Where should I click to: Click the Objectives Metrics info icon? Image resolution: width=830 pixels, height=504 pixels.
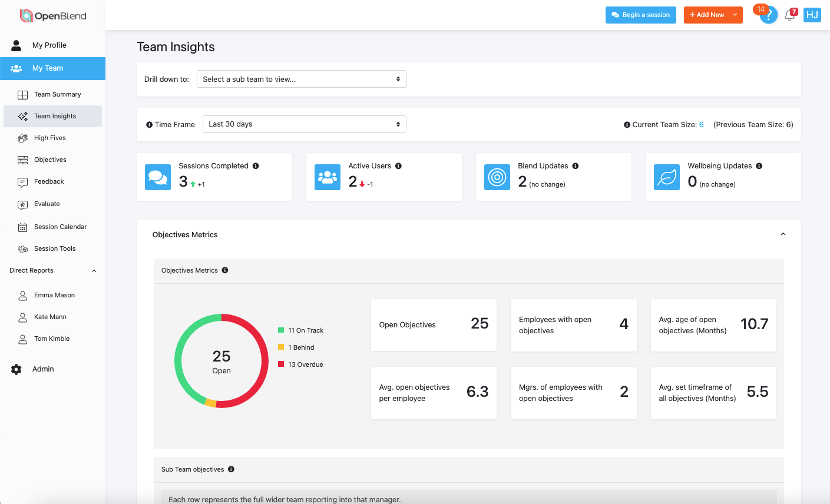225,270
